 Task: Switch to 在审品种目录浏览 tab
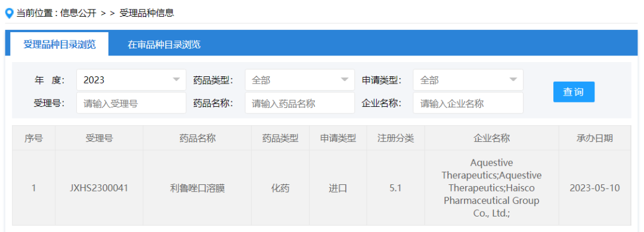(164, 44)
